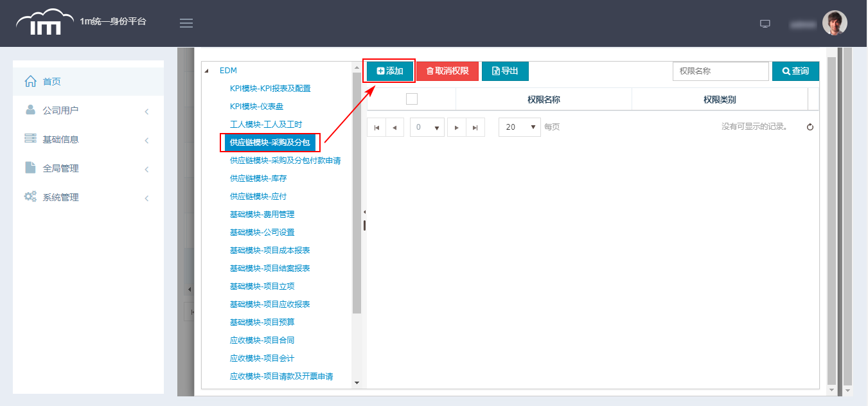Go to last page of results

click(x=475, y=127)
